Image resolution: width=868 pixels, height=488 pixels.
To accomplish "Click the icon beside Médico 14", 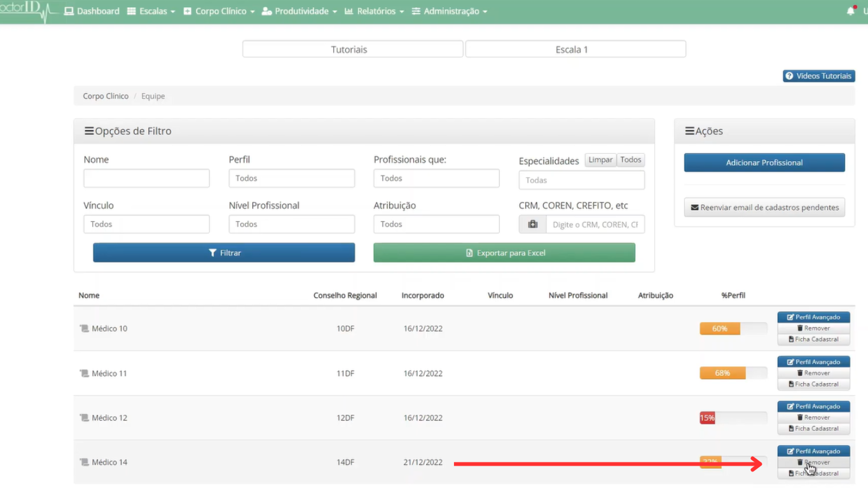I will coord(84,463).
